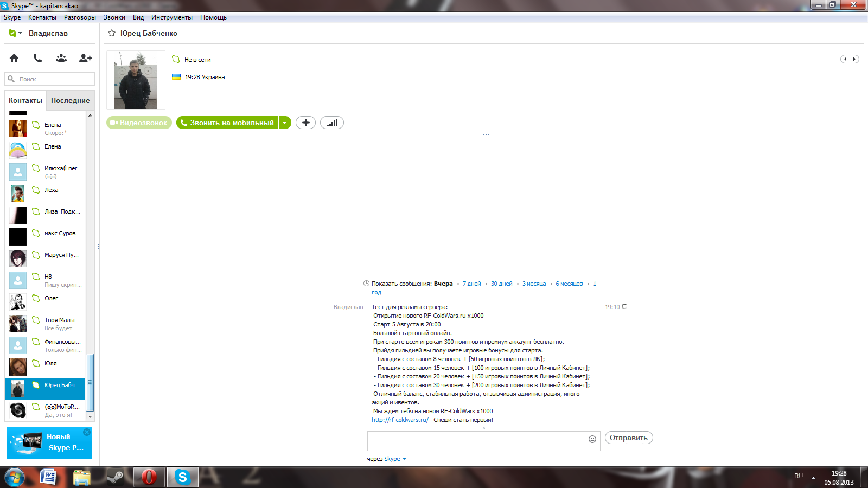Add Юрец Бабченко to favorites star
Viewport: 868px width, 488px height.
click(112, 33)
